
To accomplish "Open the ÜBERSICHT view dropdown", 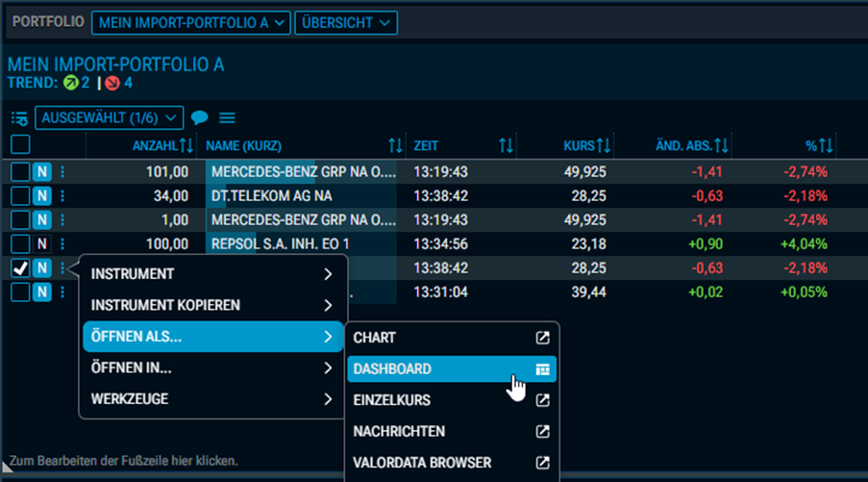I will tap(346, 23).
